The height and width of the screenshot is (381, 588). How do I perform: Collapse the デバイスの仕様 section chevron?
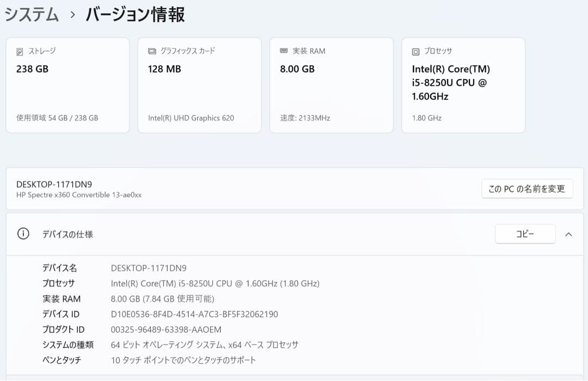(x=568, y=233)
